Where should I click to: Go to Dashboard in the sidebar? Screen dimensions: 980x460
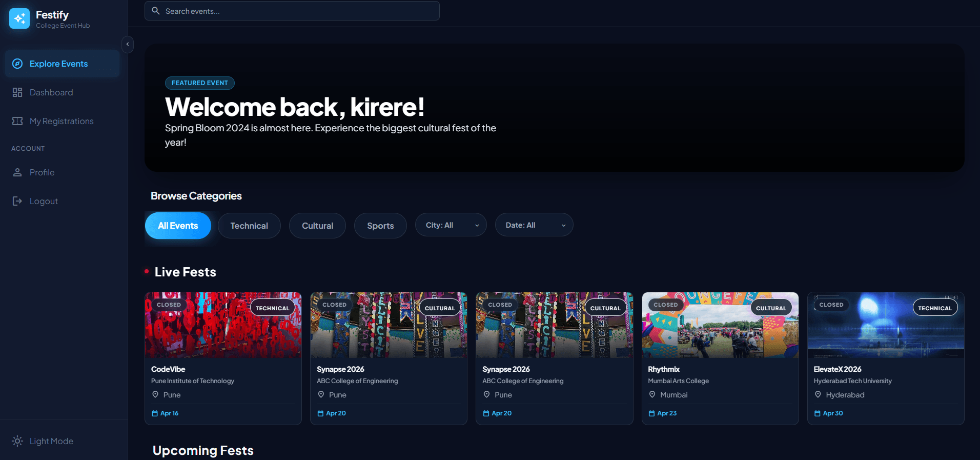point(63,92)
